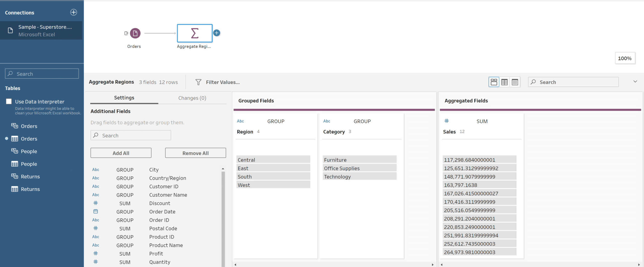Change SUM aggregation for Discount field
The image size is (644, 267).
pos(125,203)
